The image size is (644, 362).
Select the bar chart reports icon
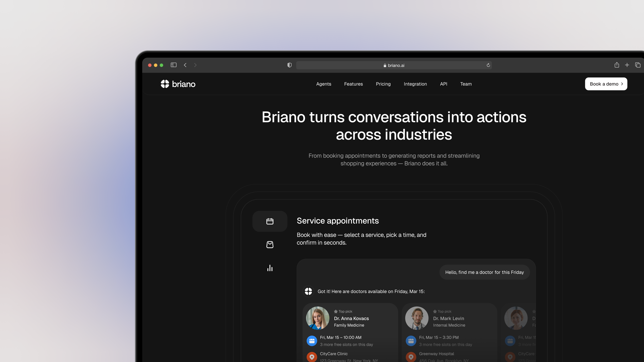[x=270, y=268]
